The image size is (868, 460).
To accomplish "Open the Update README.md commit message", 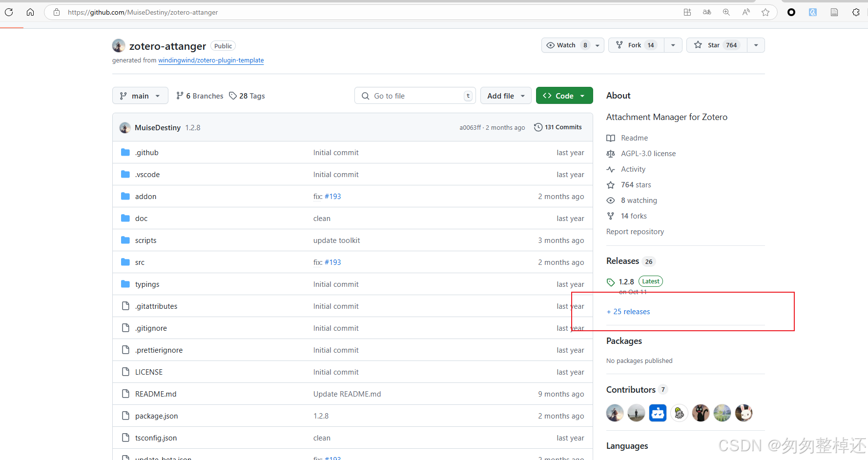I will [x=347, y=394].
